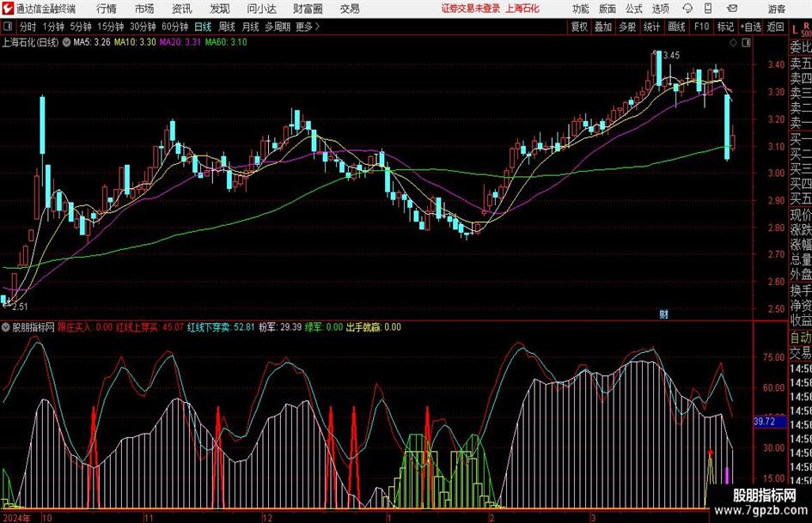Click the 财 marker on the price chart
Screen dimensions: 812x523
pos(663,313)
